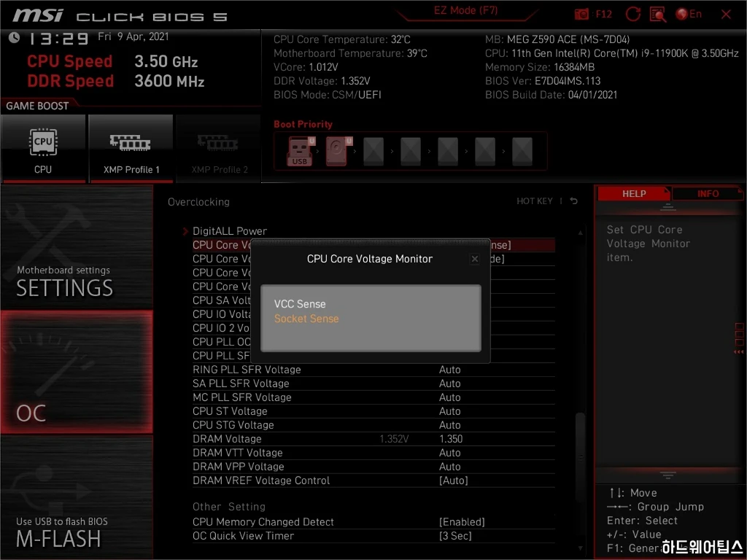Image resolution: width=747 pixels, height=560 pixels.
Task: Click the X exit icon in the top bar
Action: 726,15
